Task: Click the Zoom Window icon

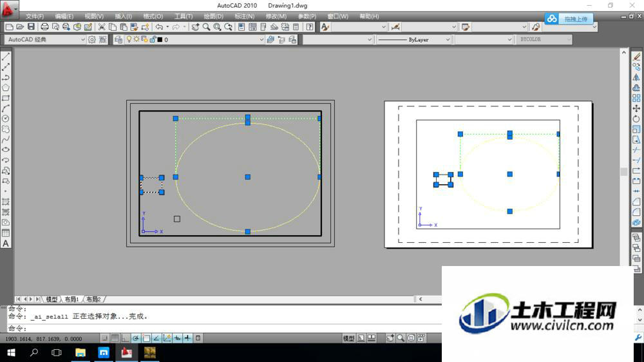Action: (x=217, y=27)
